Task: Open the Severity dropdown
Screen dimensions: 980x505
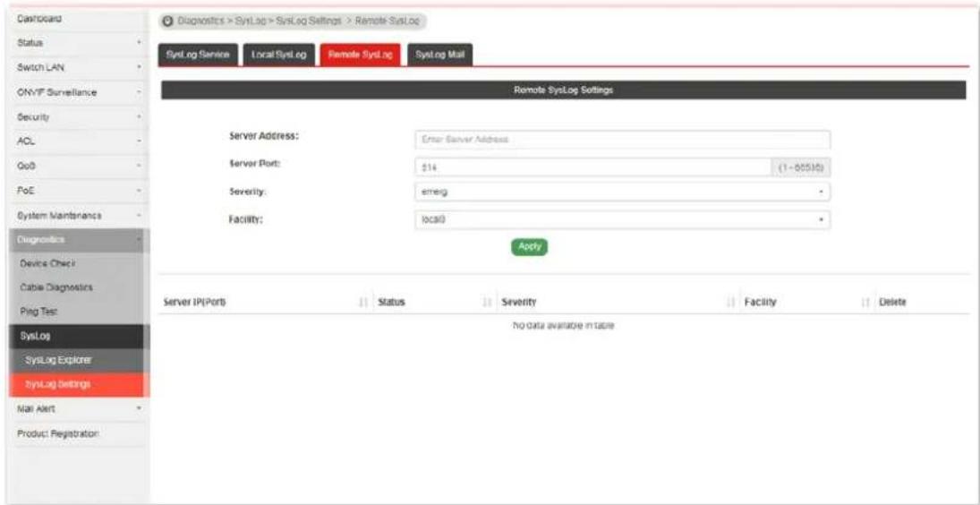Action: tap(623, 192)
